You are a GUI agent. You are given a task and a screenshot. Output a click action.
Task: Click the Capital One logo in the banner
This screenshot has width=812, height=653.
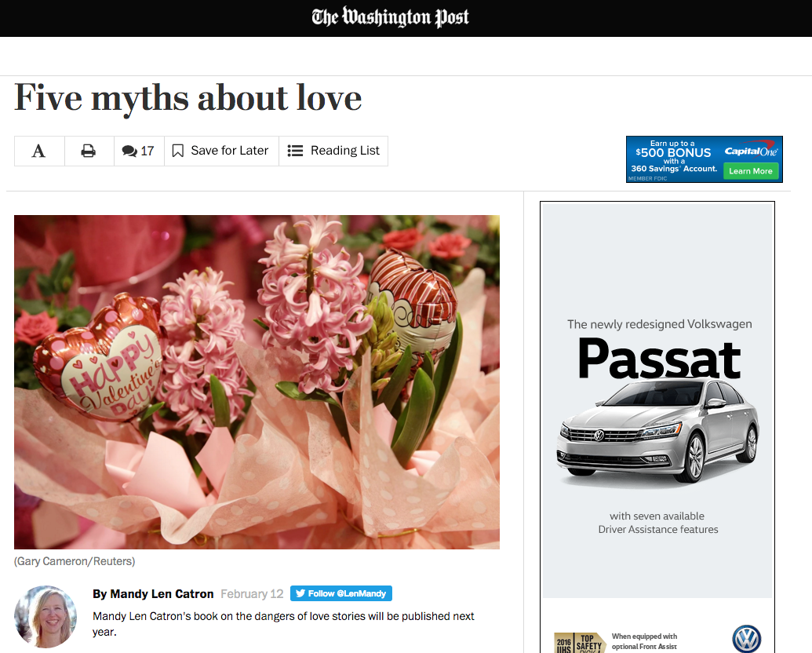(x=751, y=151)
